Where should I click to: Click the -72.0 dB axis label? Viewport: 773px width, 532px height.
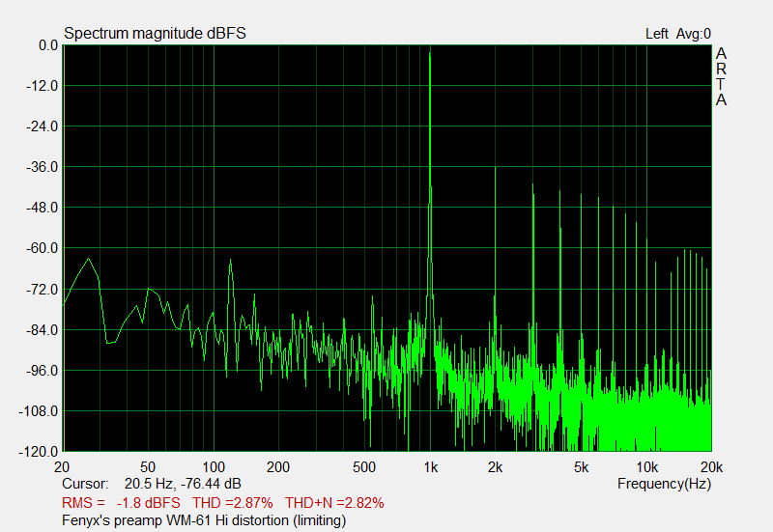(x=42, y=289)
